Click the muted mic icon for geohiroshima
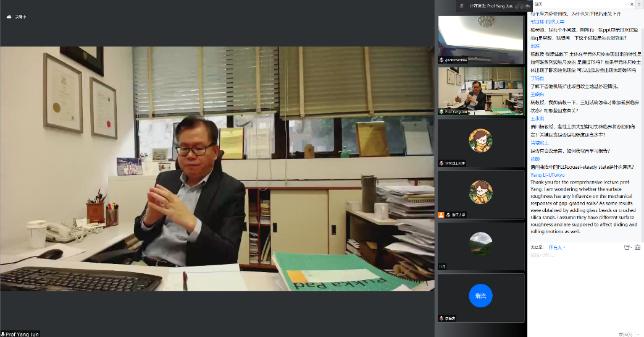Image resolution: width=644 pixels, height=337 pixels. pyautogui.click(x=441, y=60)
